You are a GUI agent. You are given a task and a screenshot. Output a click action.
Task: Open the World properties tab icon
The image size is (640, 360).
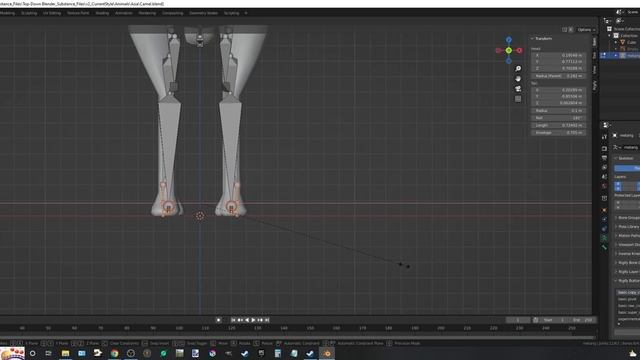click(604, 186)
